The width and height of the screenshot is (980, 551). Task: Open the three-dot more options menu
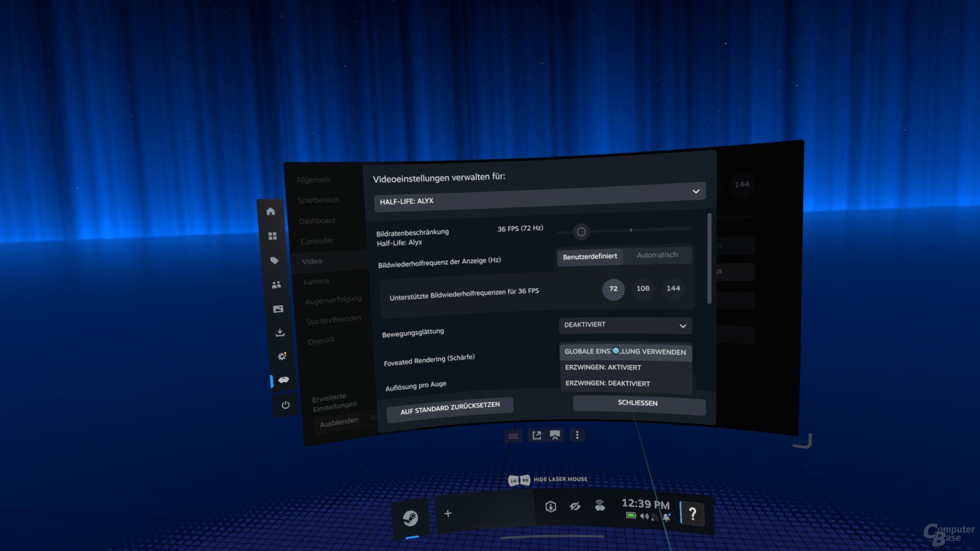[577, 435]
